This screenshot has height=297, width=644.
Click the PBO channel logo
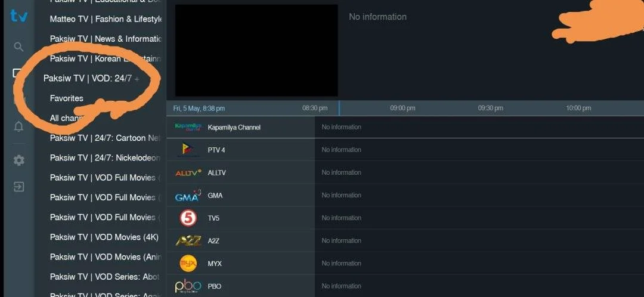click(188, 286)
